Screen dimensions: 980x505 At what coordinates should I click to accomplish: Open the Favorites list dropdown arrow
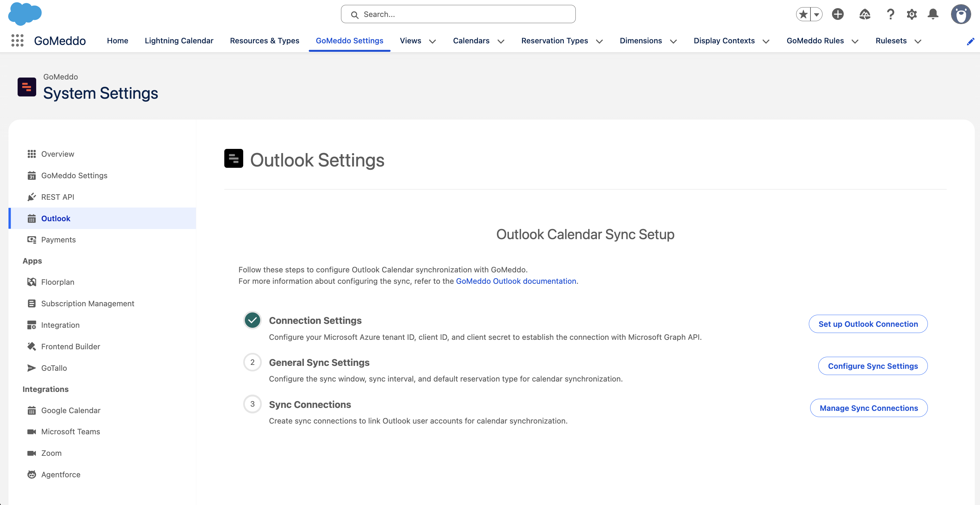click(x=816, y=14)
